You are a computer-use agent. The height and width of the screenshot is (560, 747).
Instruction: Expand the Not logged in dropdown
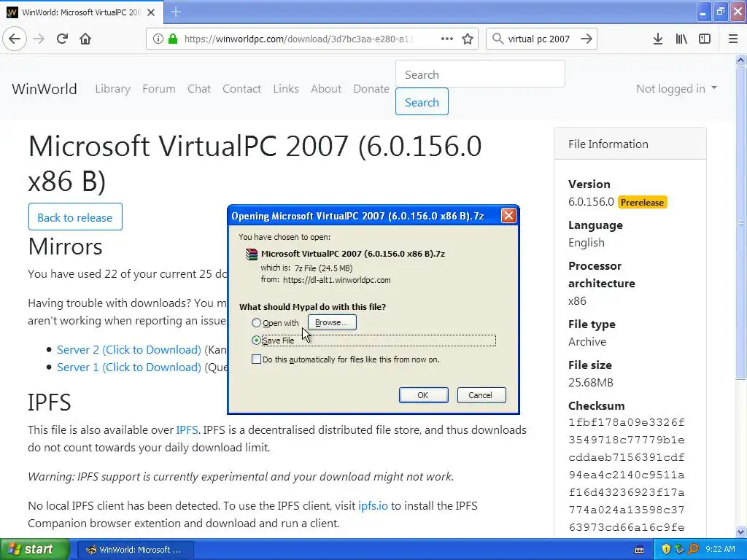tap(676, 88)
